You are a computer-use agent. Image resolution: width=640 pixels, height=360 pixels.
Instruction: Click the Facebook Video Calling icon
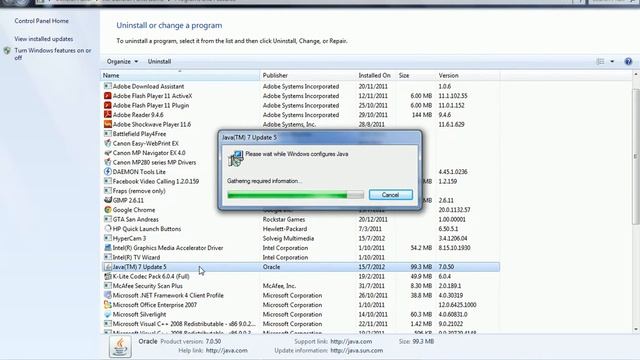coord(107,181)
